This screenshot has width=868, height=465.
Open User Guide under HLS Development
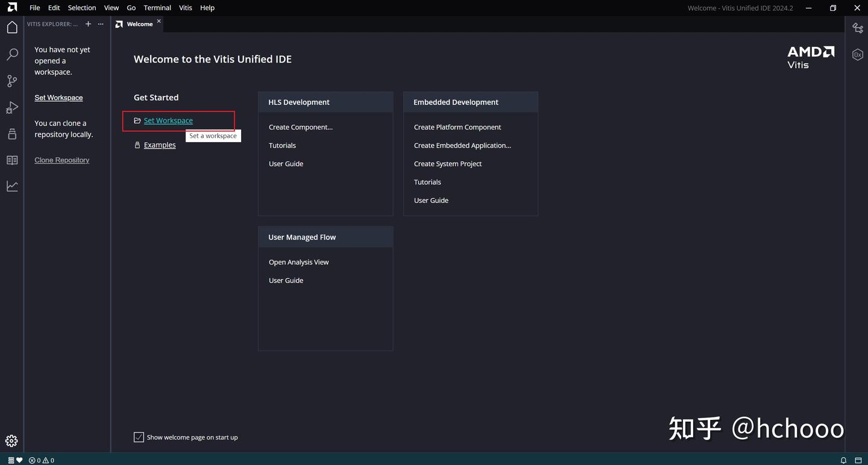(286, 164)
